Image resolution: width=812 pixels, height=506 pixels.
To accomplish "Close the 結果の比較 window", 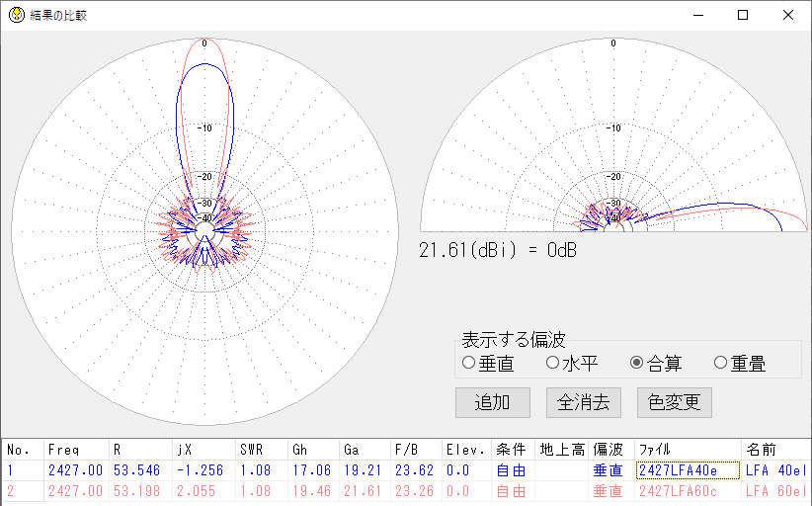I will 788,15.
